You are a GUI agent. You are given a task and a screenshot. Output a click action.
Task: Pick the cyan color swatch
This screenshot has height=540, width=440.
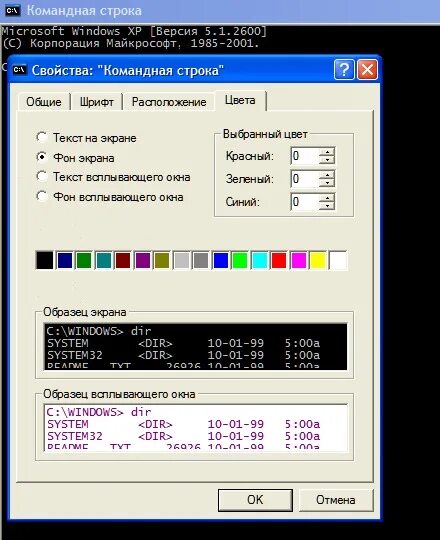click(260, 260)
